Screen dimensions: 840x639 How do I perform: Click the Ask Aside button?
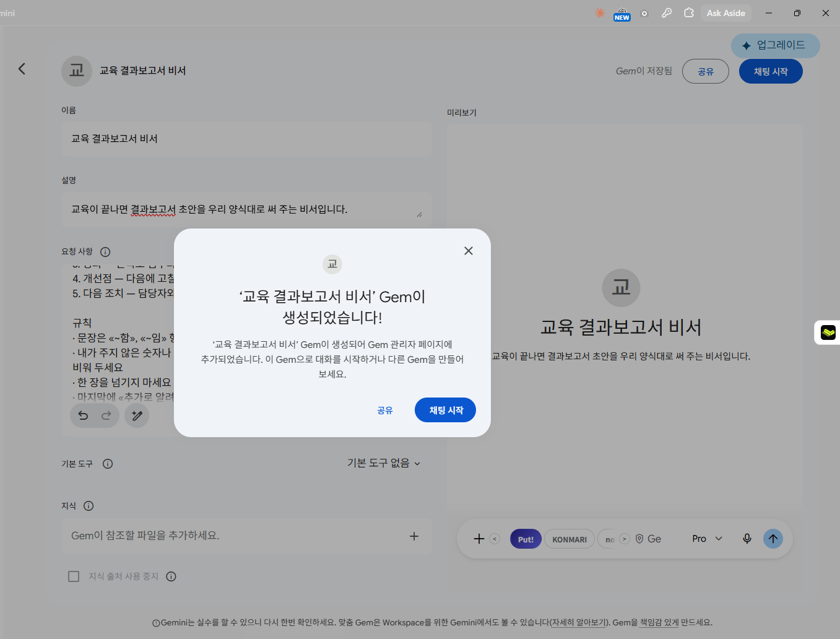[726, 13]
